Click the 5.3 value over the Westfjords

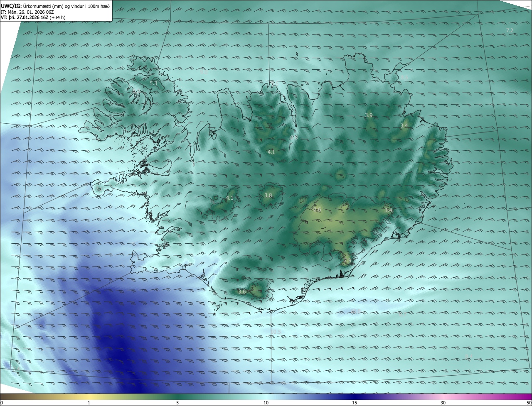tap(153, 83)
